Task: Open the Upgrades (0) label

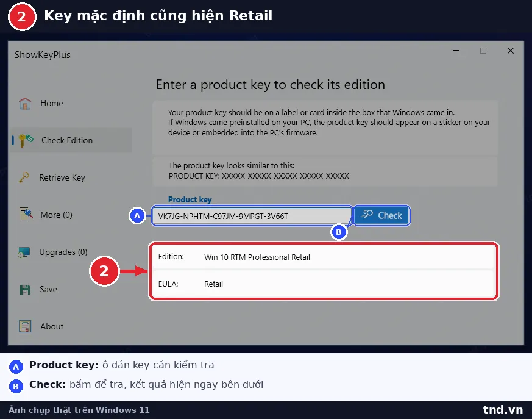Action: (63, 252)
